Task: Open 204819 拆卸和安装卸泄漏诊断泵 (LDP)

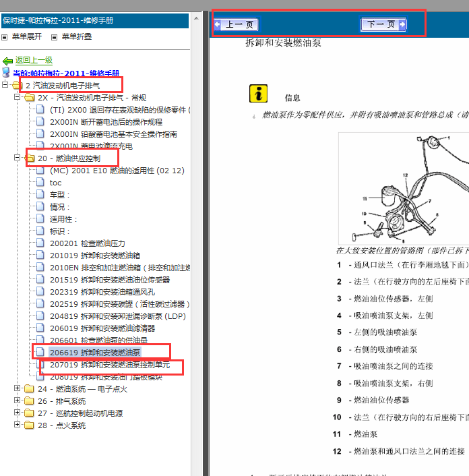Action: tap(118, 316)
